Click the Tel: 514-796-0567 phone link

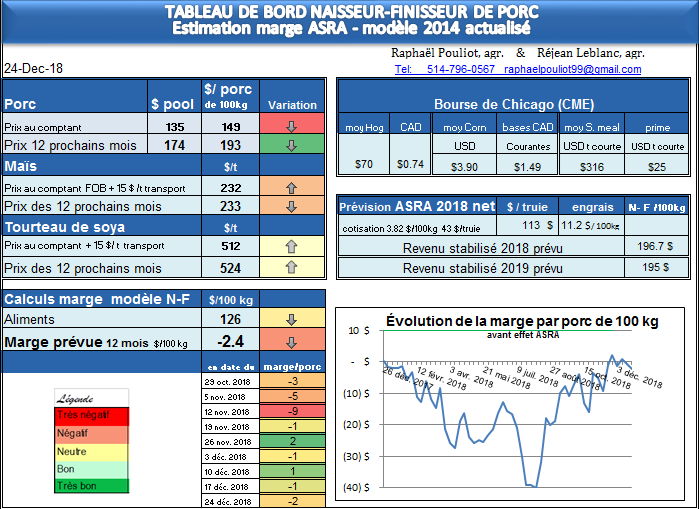pyautogui.click(x=445, y=69)
